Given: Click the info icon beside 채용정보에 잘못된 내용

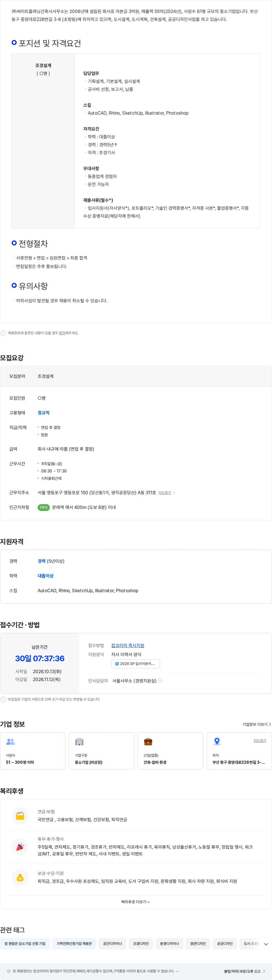Looking at the screenshot, I should point(3,333).
